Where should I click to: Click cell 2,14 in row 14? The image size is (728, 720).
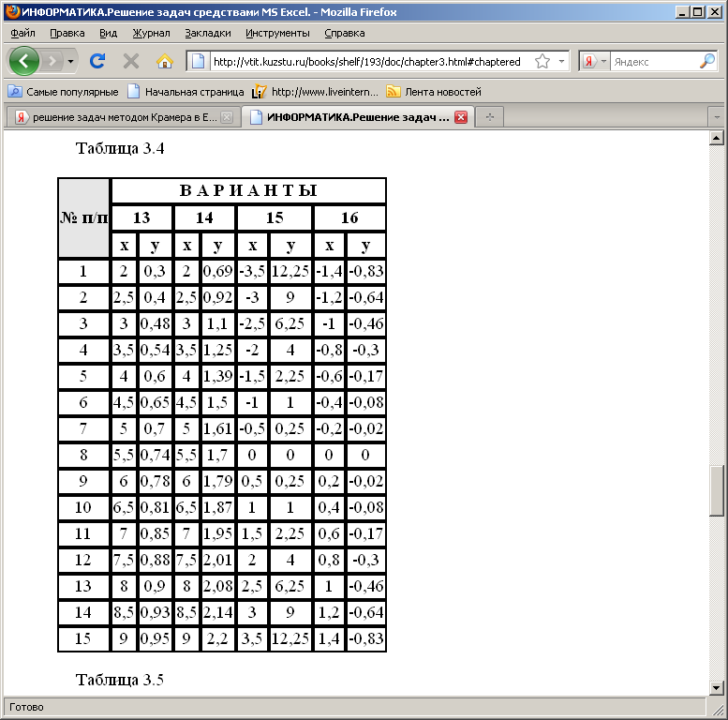click(x=217, y=613)
